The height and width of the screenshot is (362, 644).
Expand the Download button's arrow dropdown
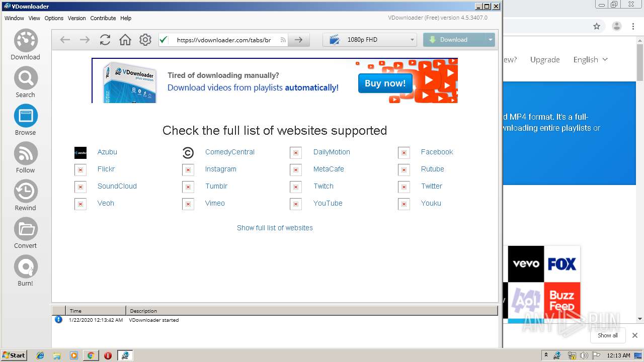pos(490,40)
